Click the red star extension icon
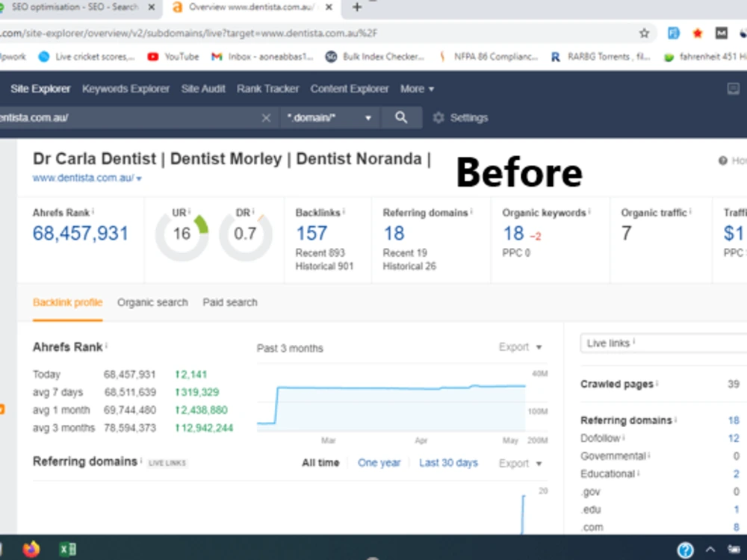The height and width of the screenshot is (560, 747). [698, 33]
